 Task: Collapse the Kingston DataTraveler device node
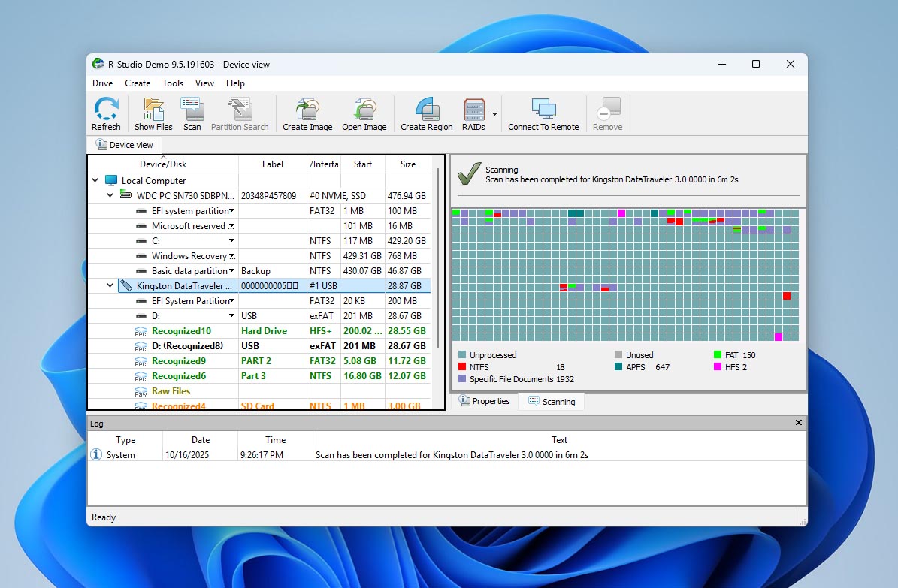pos(110,285)
